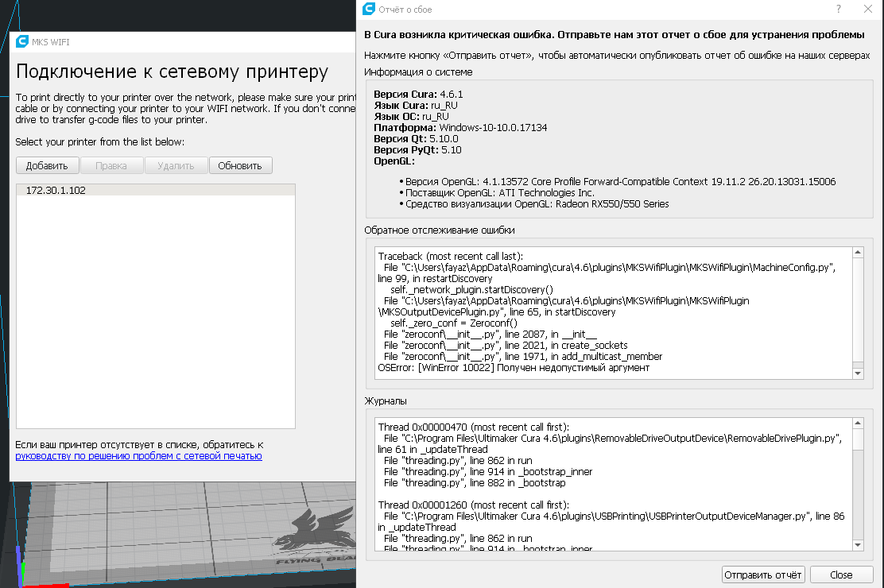Image resolution: width=884 pixels, height=588 pixels.
Task: Click the Журналы log scrollbar up arrow
Action: [858, 424]
